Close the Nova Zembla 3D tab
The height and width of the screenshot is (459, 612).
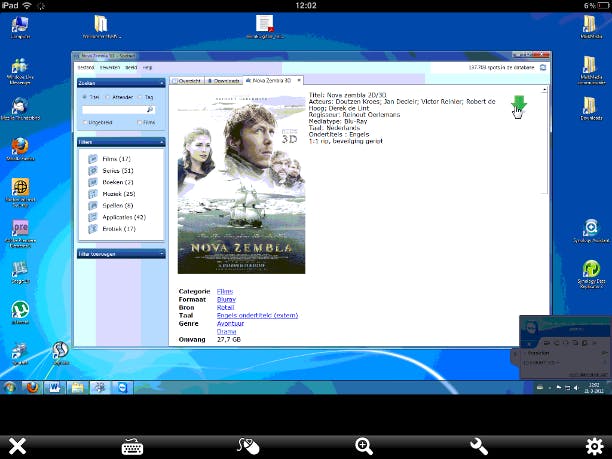[299, 80]
